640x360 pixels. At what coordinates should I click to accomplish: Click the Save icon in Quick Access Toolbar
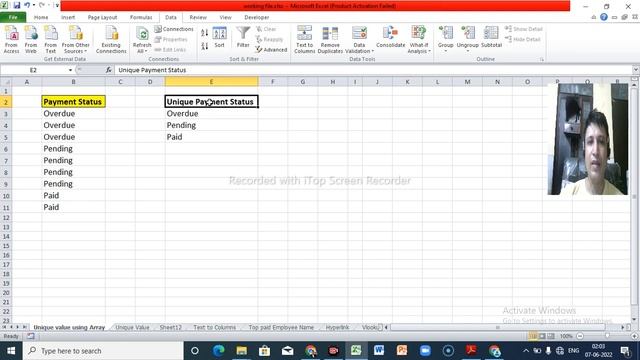16,5
